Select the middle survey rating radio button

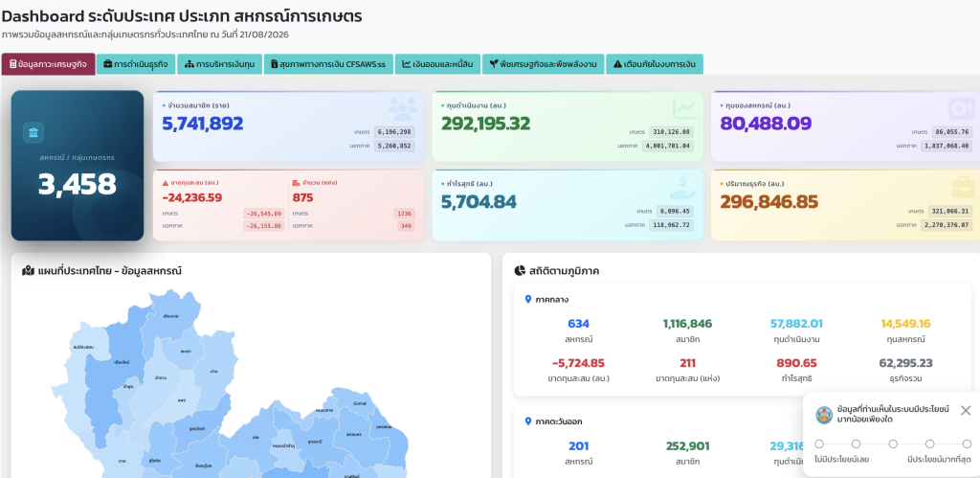893,444
